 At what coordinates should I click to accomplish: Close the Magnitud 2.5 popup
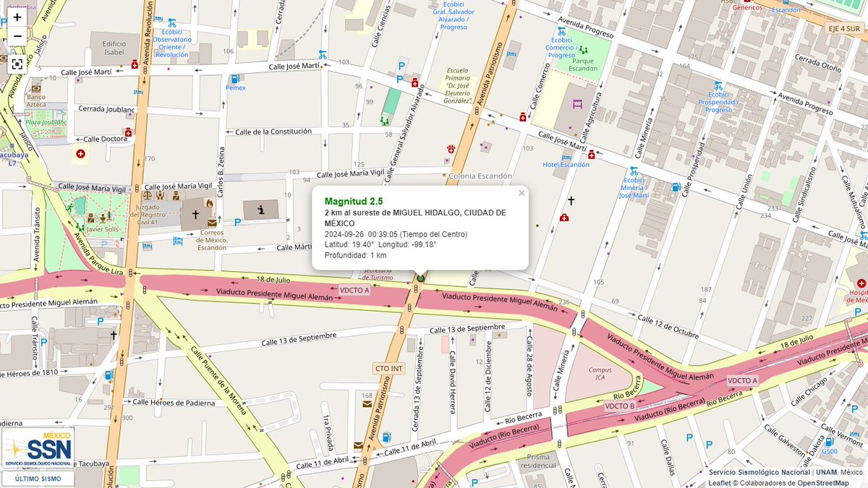coord(521,193)
